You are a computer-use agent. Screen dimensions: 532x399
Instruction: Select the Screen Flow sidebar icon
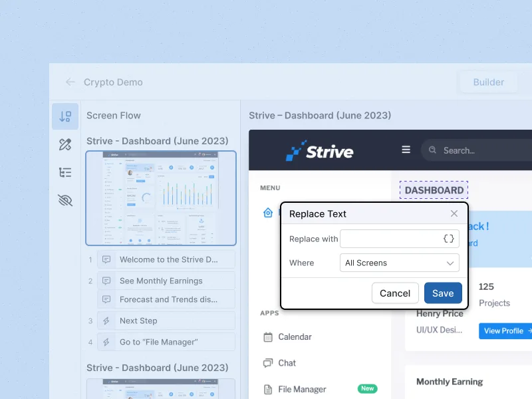click(65, 116)
